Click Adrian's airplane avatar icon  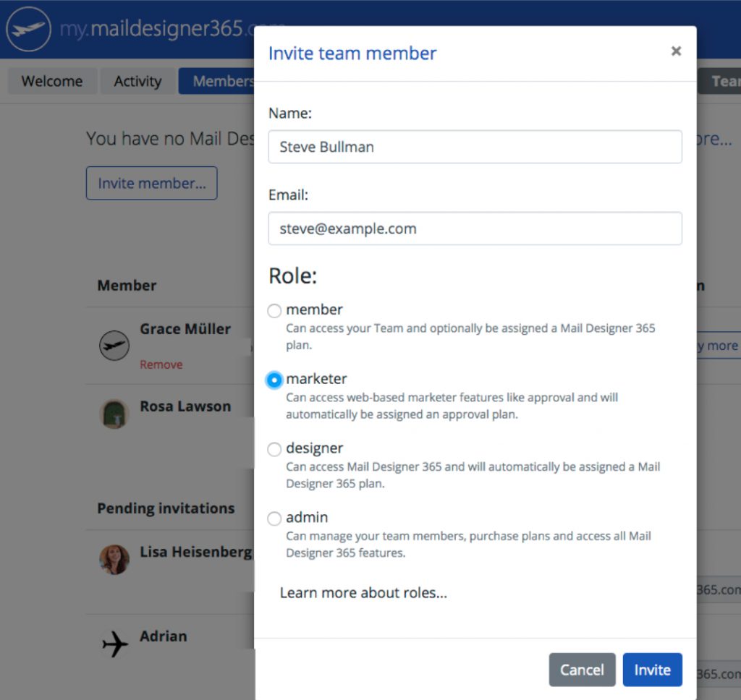pos(115,644)
